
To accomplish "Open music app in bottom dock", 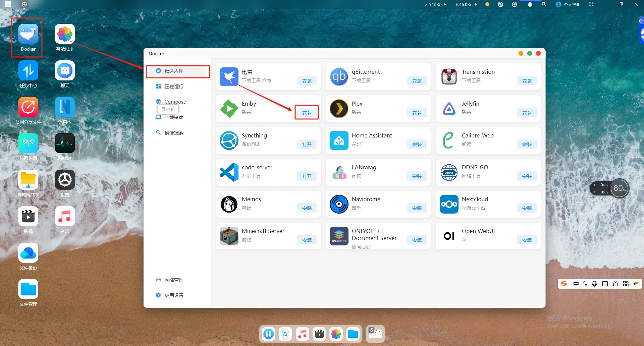I will [x=302, y=334].
